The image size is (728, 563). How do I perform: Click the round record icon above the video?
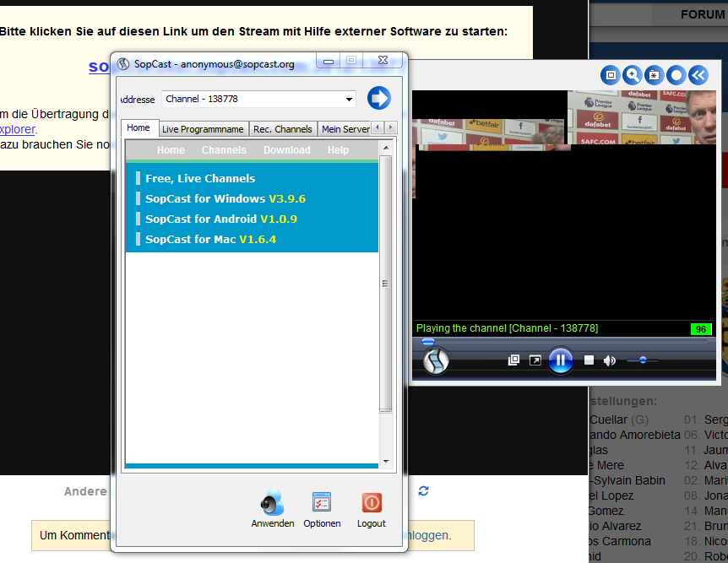pos(676,75)
